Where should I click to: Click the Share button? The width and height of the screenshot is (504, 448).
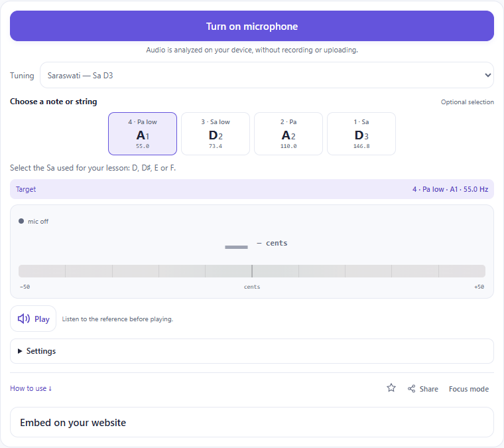pyautogui.click(x=422, y=389)
